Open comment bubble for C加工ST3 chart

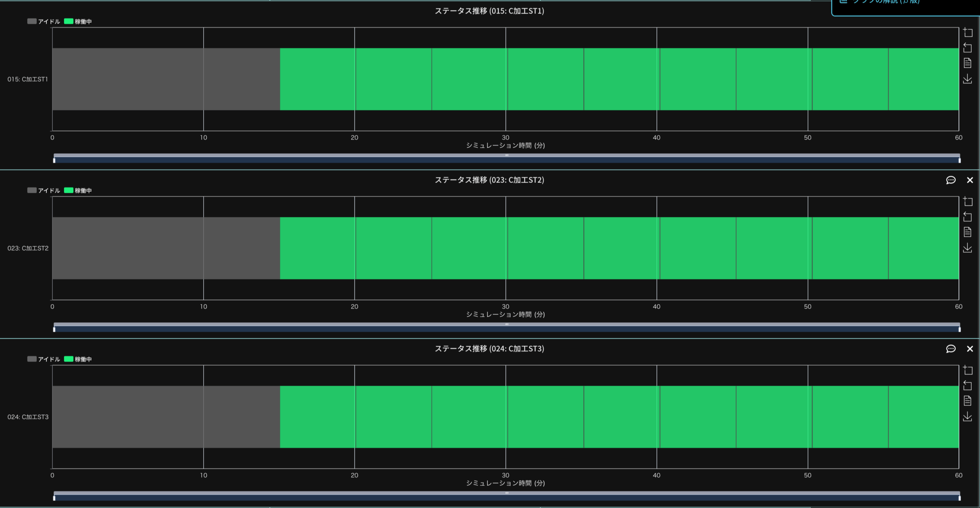coord(951,349)
